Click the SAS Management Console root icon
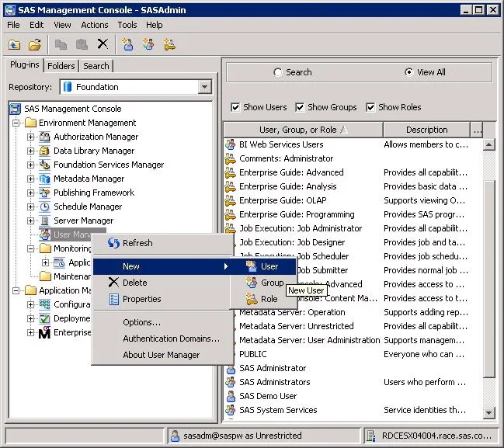The width and height of the screenshot is (504, 448). 15,109
